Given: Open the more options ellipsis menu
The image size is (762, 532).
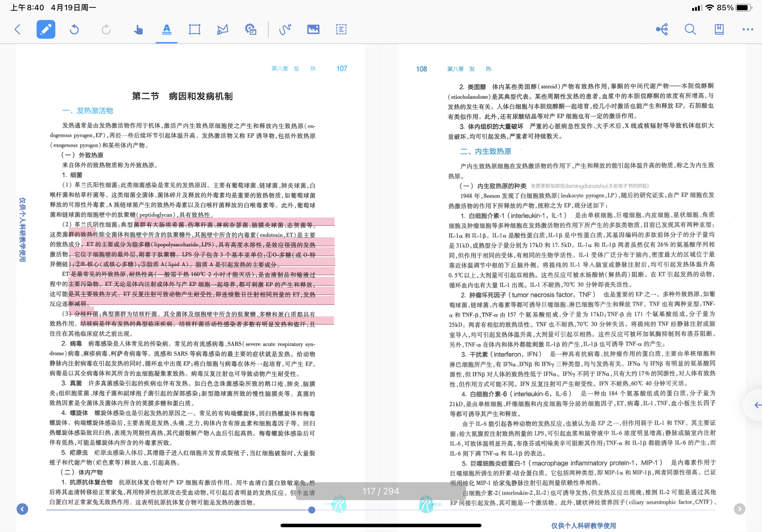Looking at the screenshot, I should pyautogui.click(x=748, y=29).
